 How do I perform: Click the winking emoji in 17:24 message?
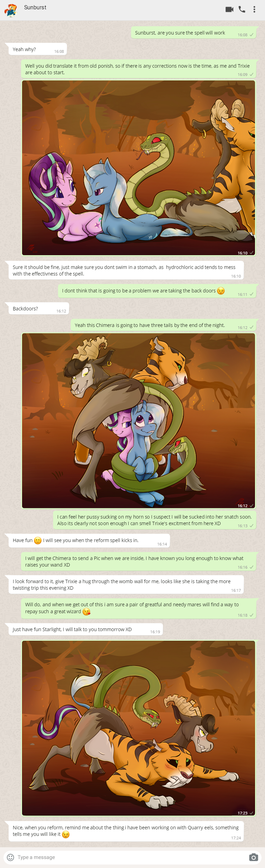click(x=66, y=834)
